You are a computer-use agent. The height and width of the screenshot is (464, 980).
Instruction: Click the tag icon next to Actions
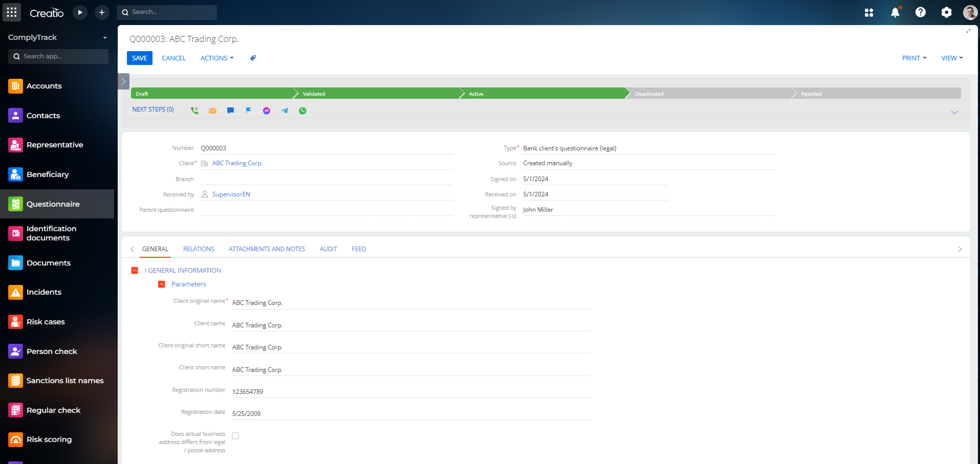253,58
